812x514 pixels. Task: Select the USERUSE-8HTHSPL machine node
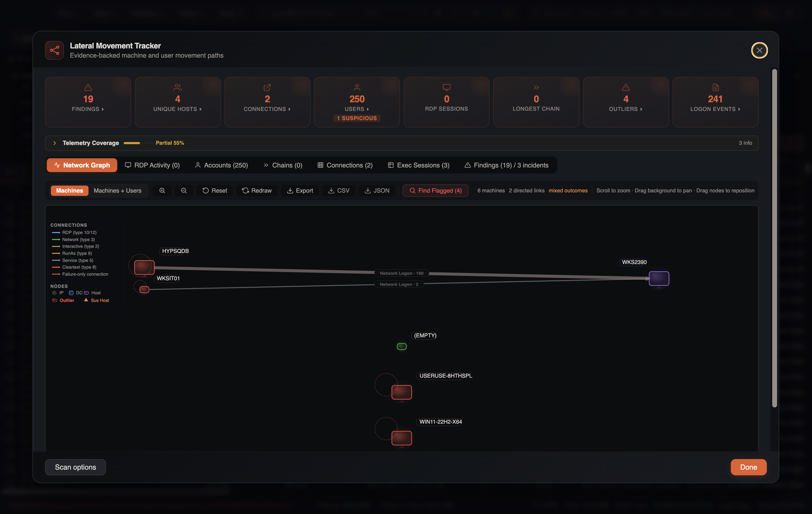click(x=402, y=392)
